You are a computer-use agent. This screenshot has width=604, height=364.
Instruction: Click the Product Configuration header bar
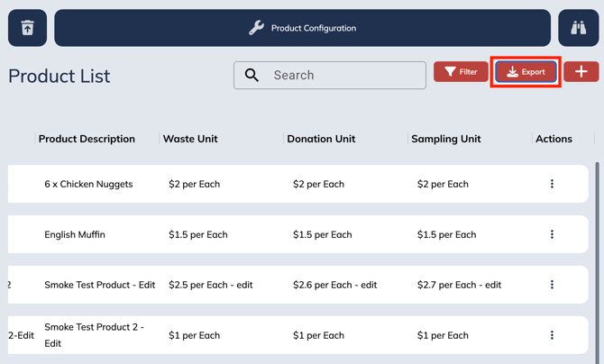[302, 28]
